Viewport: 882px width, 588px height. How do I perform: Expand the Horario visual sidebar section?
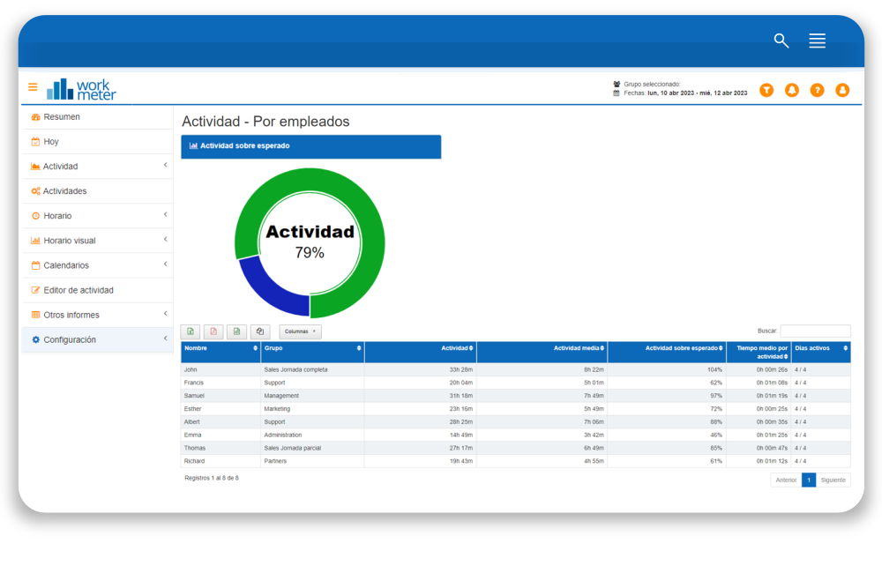(x=97, y=241)
